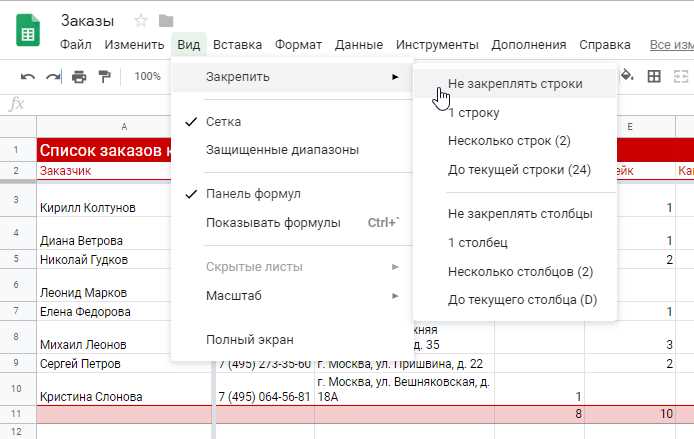Screen dimensions: 694x439
Task: Open the borders grid icon
Action: click(x=655, y=76)
